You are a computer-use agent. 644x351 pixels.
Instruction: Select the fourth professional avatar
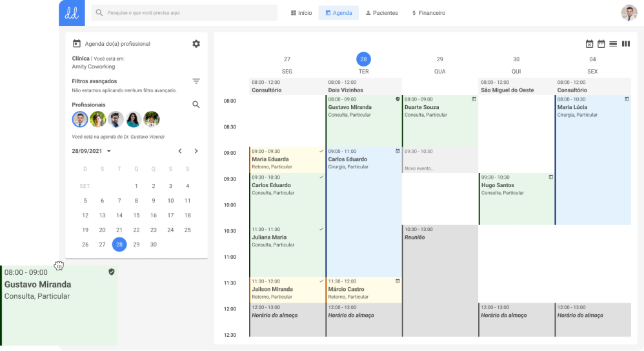pos(134,119)
